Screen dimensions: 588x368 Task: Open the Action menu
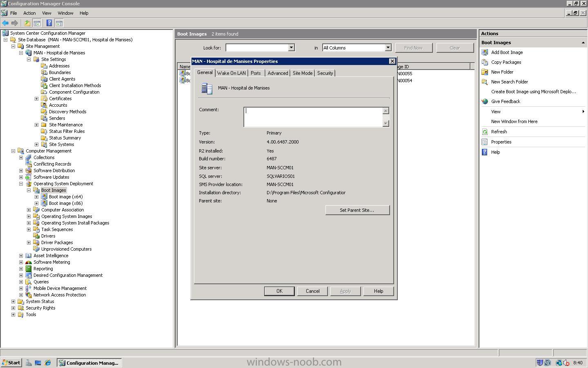click(x=29, y=13)
